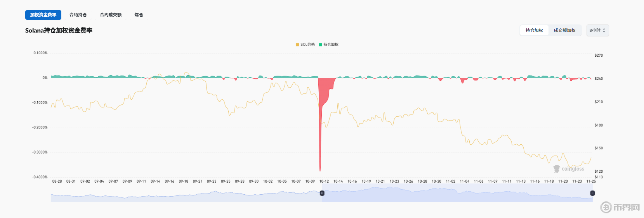Screen dimensions: 644x218
Task: Enable 持仓加权 weighting mode
Action: click(x=534, y=30)
